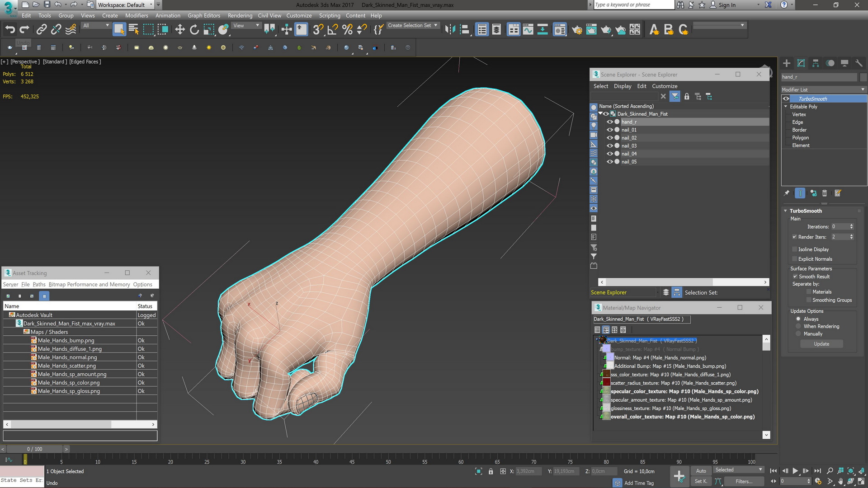Open the Utilities command panel tab
The image size is (868, 488).
[x=859, y=63]
